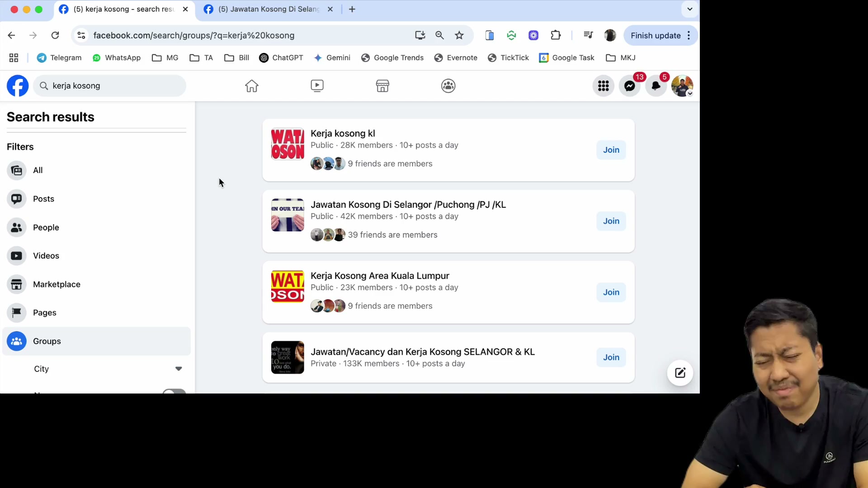
Task: Open Messenger with 13 unread
Action: (x=630, y=86)
